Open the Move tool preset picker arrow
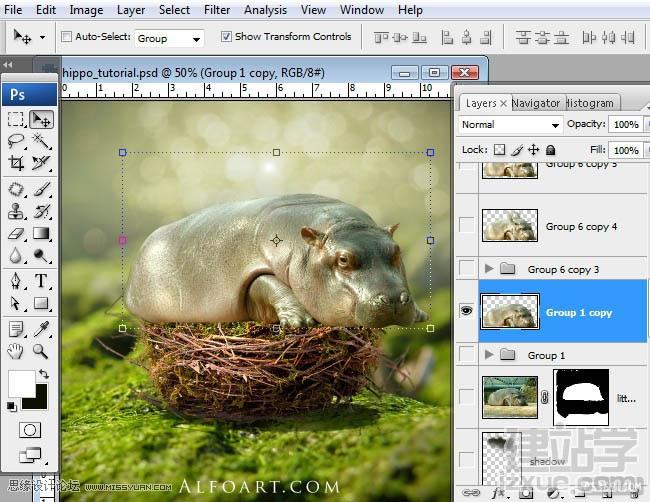The width and height of the screenshot is (650, 502). coord(42,37)
